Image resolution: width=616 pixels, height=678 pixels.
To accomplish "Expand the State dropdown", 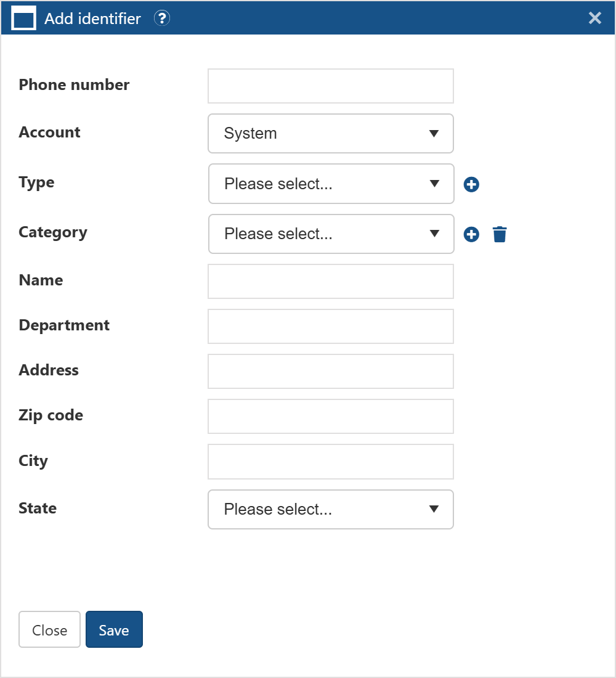I will click(x=331, y=509).
